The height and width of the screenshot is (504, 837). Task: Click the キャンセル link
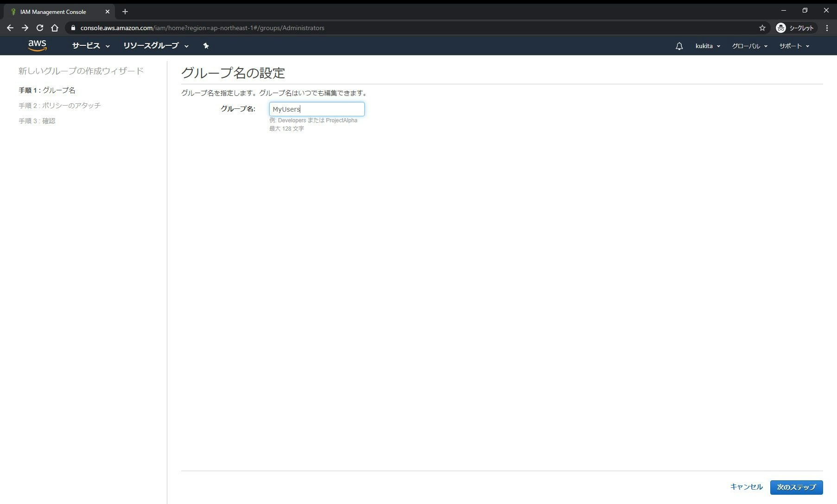(746, 487)
